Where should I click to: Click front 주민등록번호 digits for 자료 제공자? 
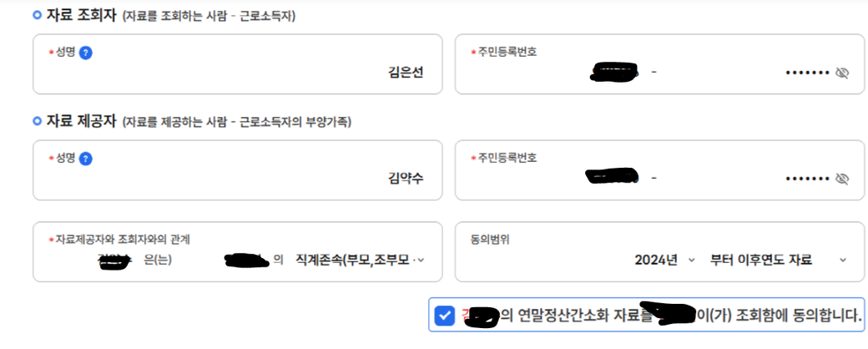point(613,176)
